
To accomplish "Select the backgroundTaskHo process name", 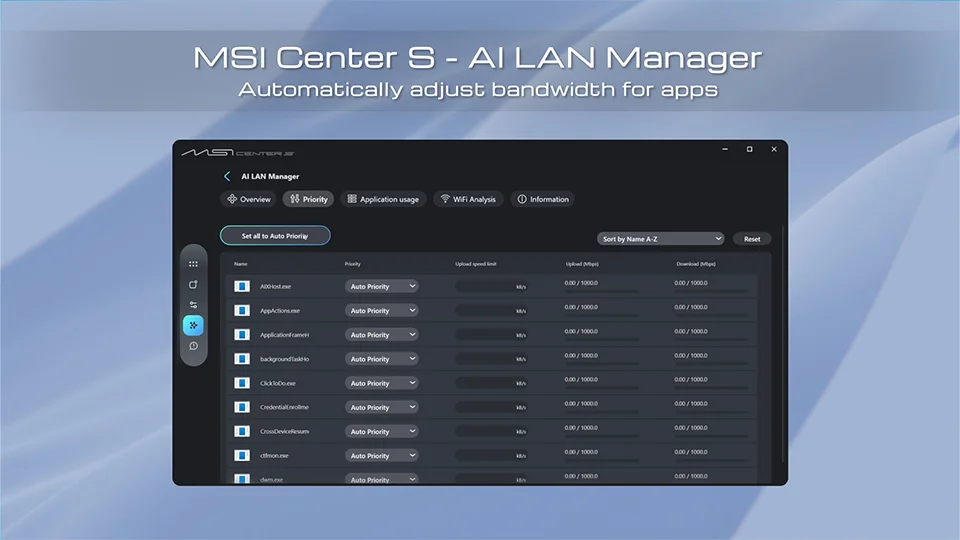I will tap(285, 359).
